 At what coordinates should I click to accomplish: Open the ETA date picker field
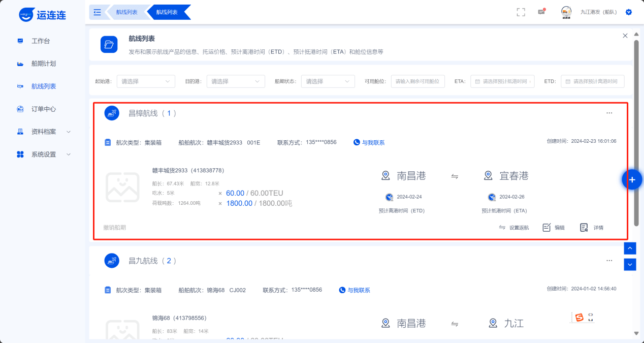tap(502, 81)
